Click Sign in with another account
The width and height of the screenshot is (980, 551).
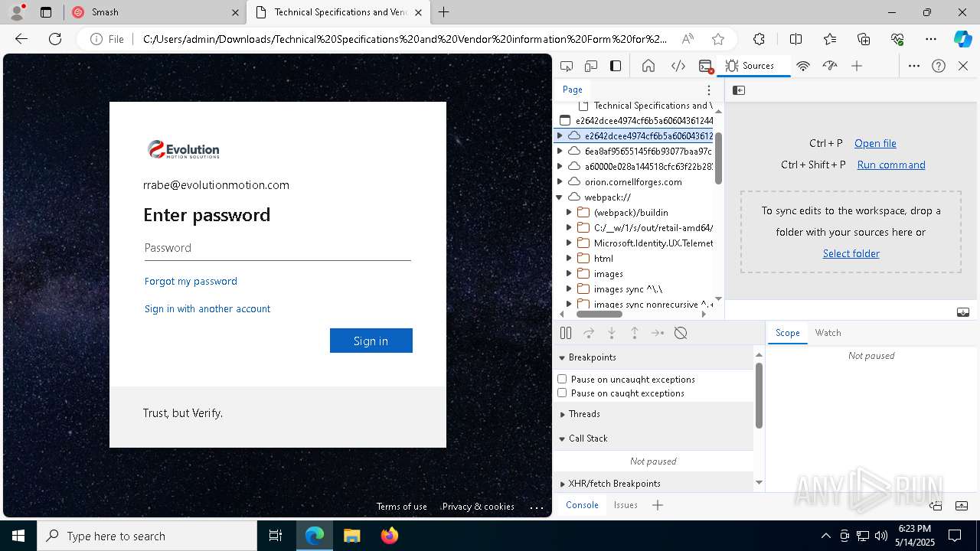pyautogui.click(x=207, y=308)
